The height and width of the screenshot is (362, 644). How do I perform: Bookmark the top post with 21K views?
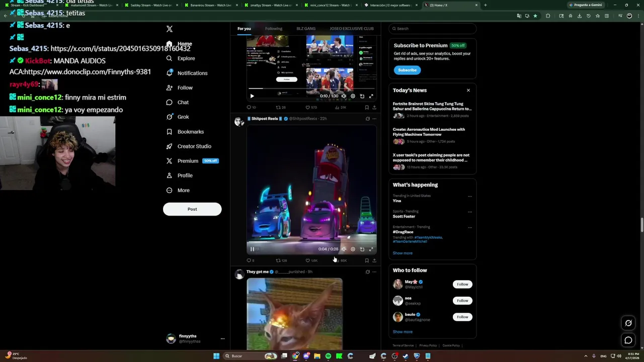click(x=367, y=107)
